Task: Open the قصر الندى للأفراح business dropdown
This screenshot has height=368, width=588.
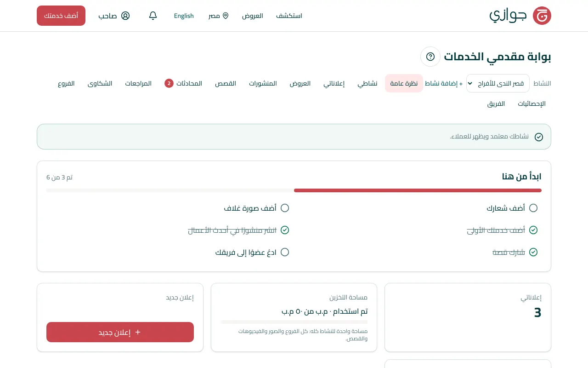Action: (x=498, y=83)
